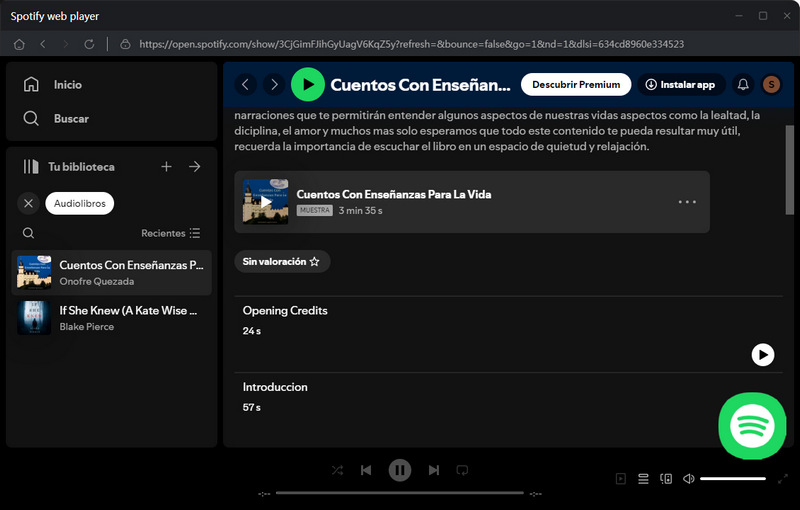This screenshot has width=800, height=510.
Task: Search within your library
Action: tap(29, 233)
